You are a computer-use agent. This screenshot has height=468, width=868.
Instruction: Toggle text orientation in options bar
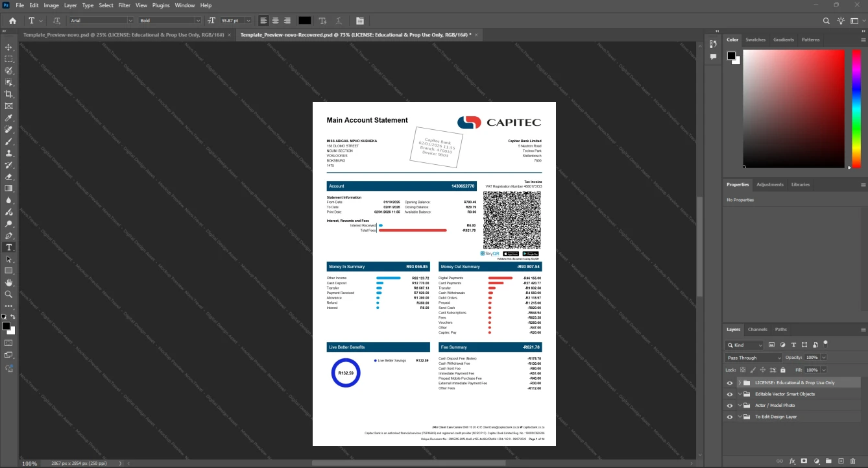(x=56, y=21)
